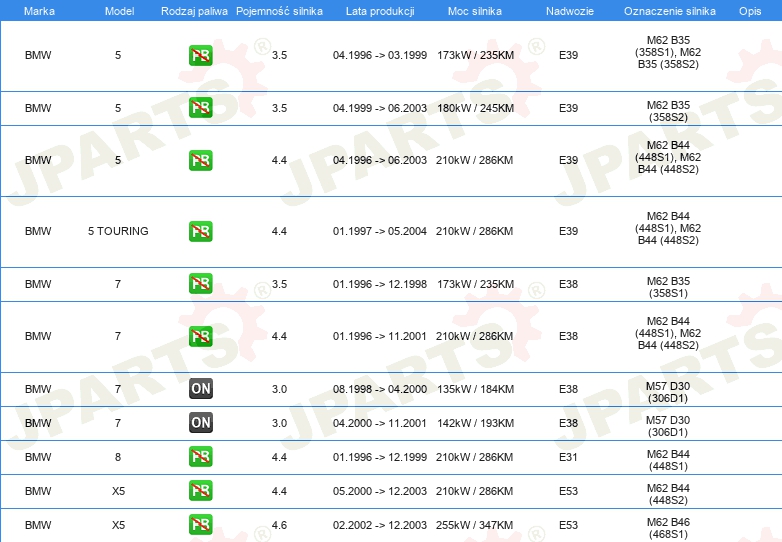The width and height of the screenshot is (782, 542).
Task: Select 3.0 capacity in 08.1998 -> 04.2000 row
Action: click(279, 389)
